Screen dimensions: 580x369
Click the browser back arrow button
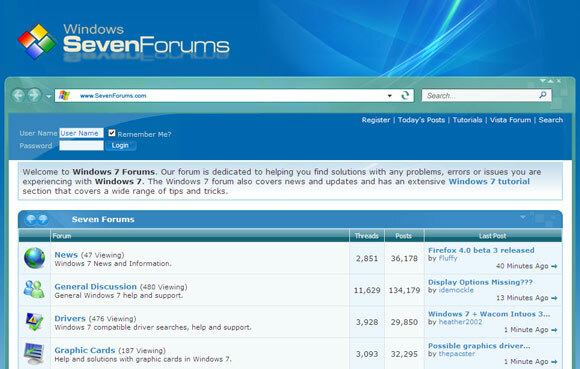pyautogui.click(x=18, y=95)
